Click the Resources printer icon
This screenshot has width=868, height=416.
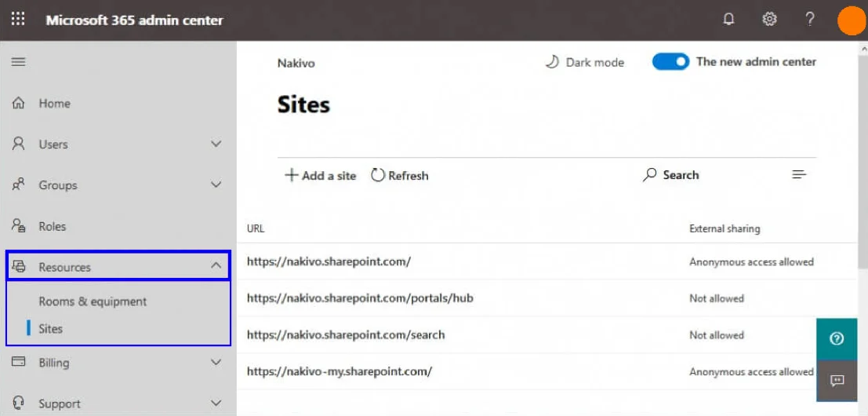(18, 266)
